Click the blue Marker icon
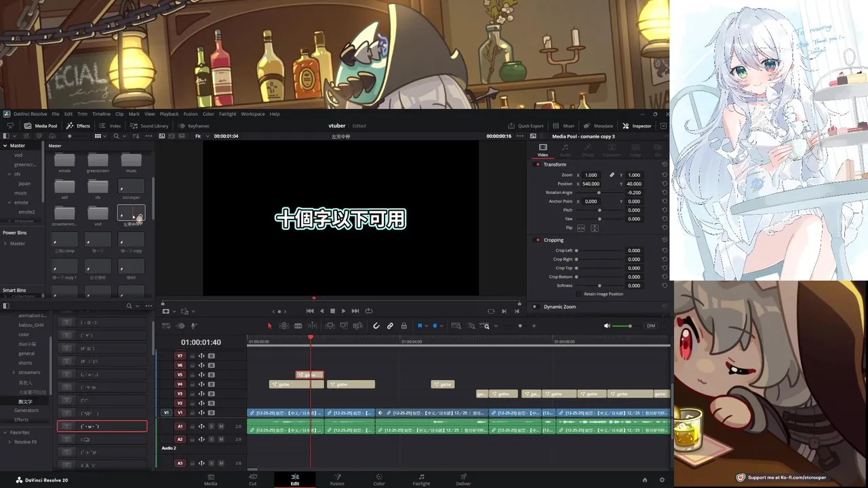The image size is (868, 488). coord(435,326)
